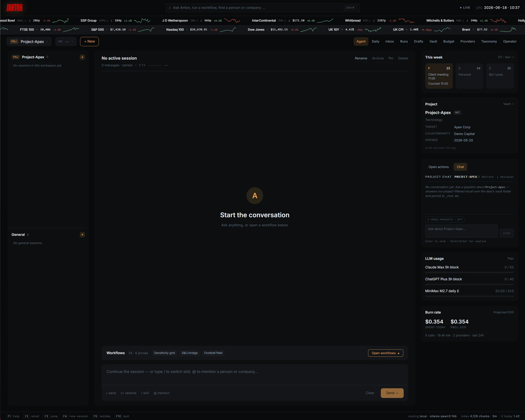The image size is (525, 420).
Task: Open the Runs tab
Action: 404,41
